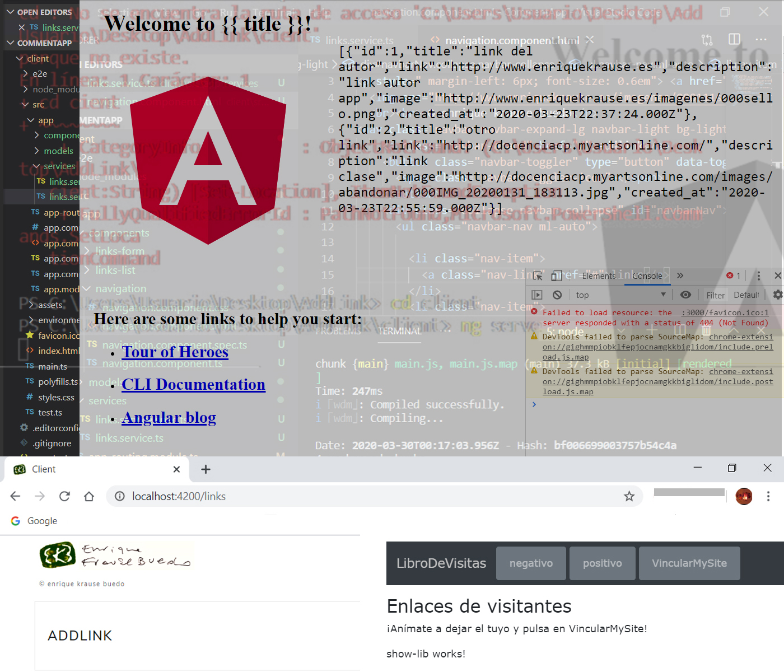Switch to the TERMINAL panel tab
Image resolution: width=784 pixels, height=672 pixels.
point(400,331)
